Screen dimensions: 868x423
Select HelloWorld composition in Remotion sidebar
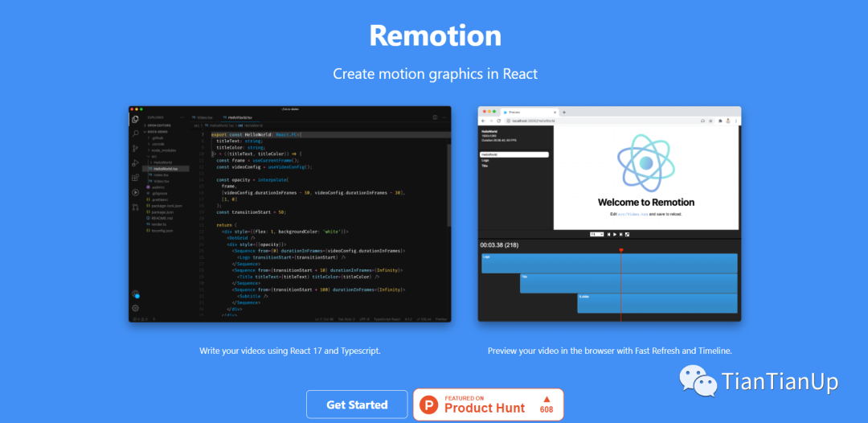(514, 154)
